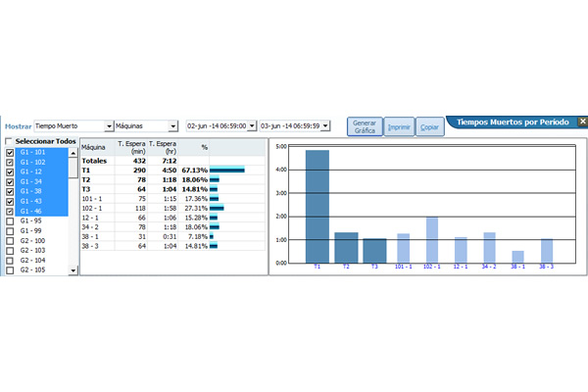Click the T1 percentage progress bar
Image resolution: width=588 pixels, height=392 pixels.
[226, 170]
